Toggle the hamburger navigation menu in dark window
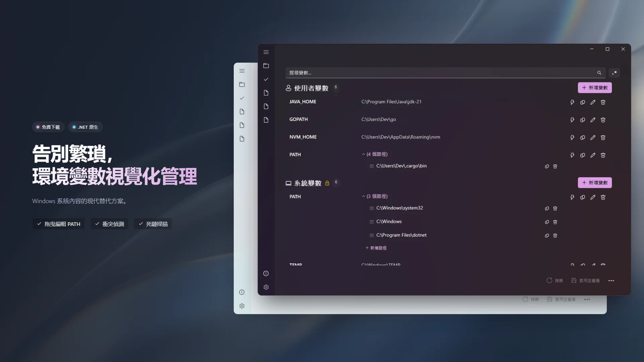This screenshot has width=644, height=362. 266,52
